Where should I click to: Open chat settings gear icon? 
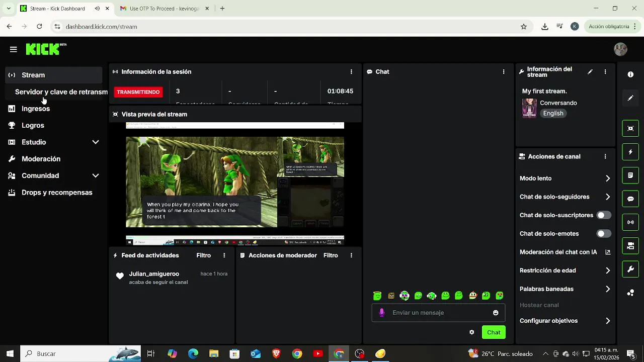(x=472, y=332)
